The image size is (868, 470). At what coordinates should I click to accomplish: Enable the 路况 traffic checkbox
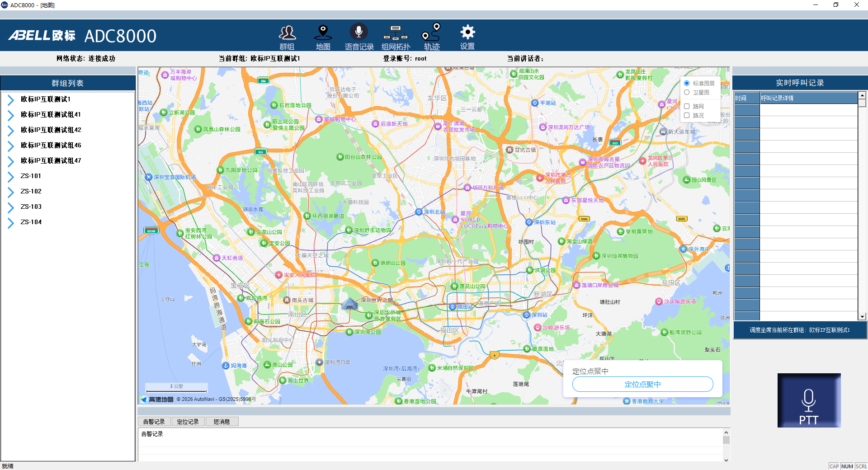point(687,115)
